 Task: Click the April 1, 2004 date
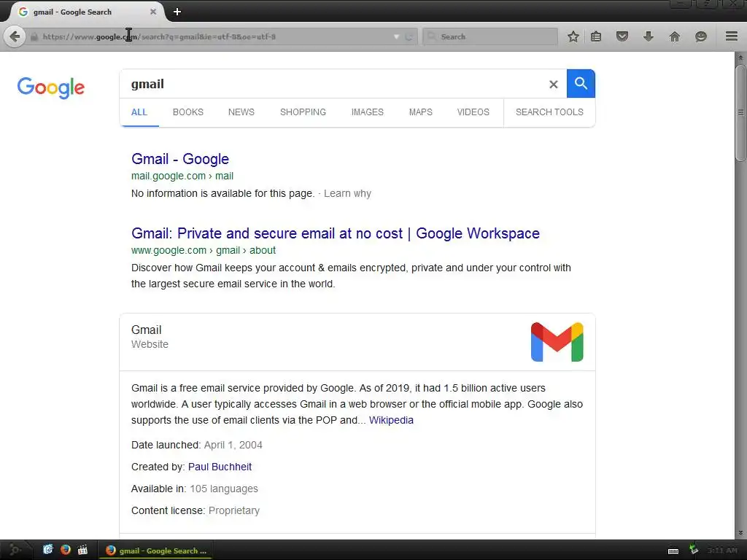click(x=233, y=445)
